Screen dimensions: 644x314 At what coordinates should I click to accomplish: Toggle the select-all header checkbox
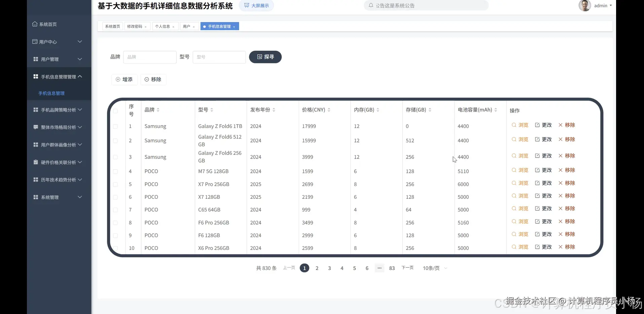click(x=115, y=111)
